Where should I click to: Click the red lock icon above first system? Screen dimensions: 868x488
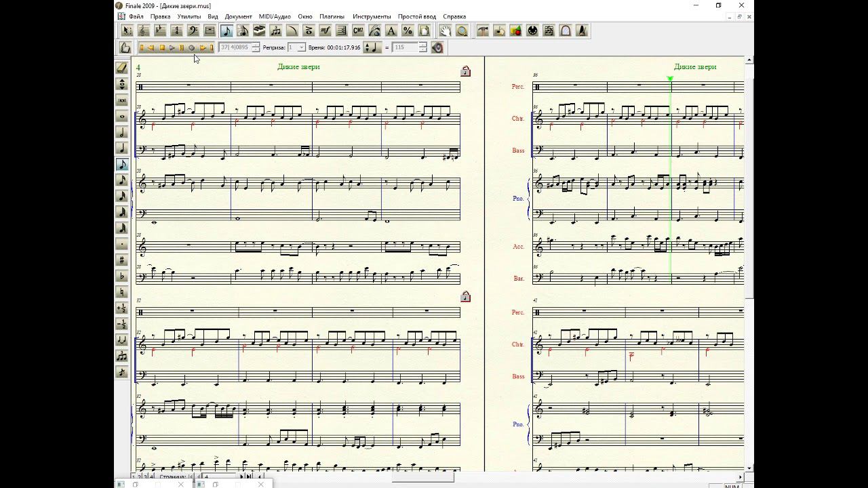[x=466, y=70]
